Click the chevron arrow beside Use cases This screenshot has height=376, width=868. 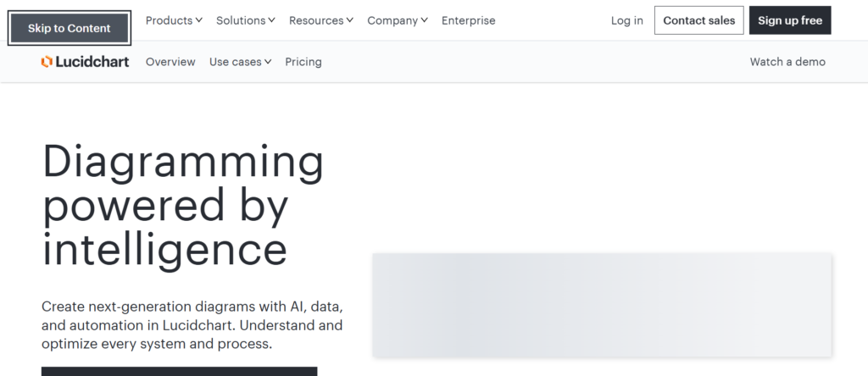(268, 62)
